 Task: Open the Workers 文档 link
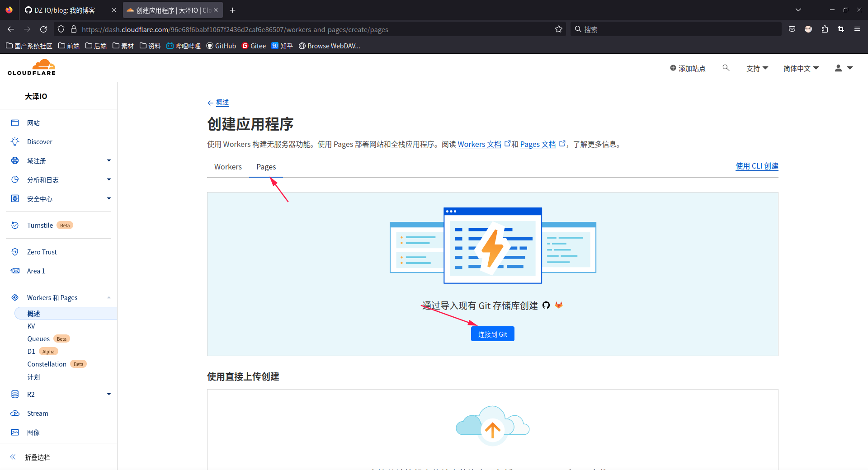tap(479, 144)
